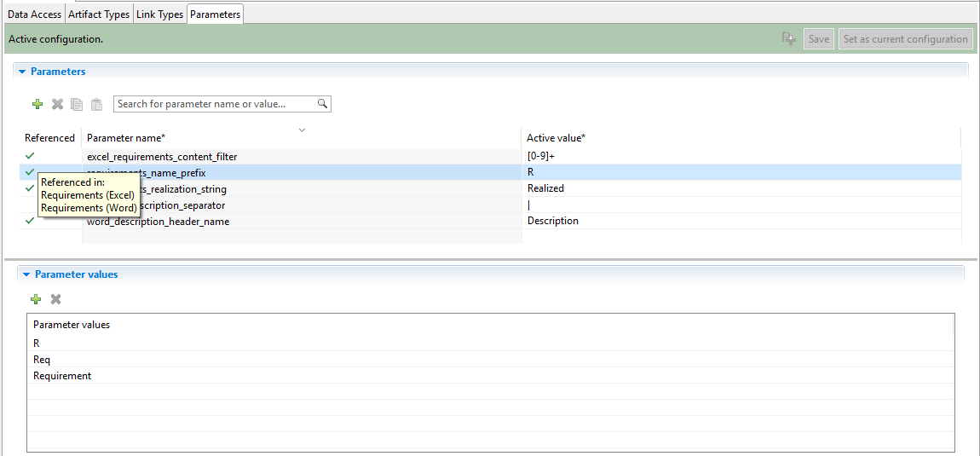Remove the selected parameter value
Image resolution: width=980 pixels, height=456 pixels.
point(55,299)
